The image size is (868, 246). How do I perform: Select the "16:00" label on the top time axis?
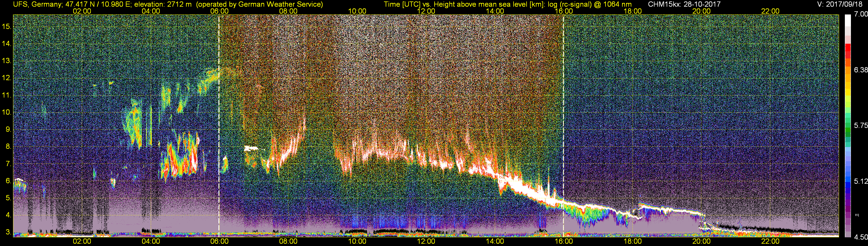pos(564,11)
